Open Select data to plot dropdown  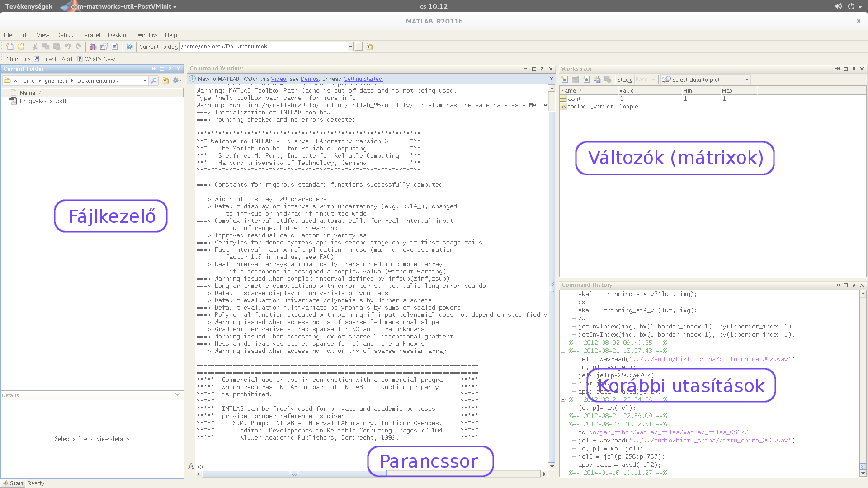[747, 80]
